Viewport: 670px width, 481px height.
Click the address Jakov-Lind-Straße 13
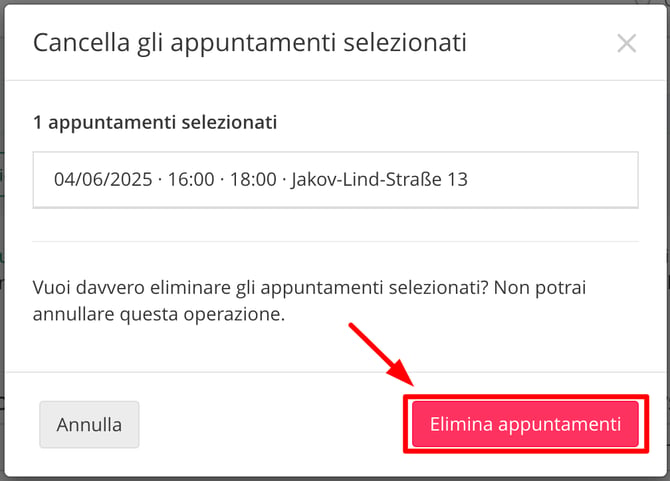pos(379,179)
